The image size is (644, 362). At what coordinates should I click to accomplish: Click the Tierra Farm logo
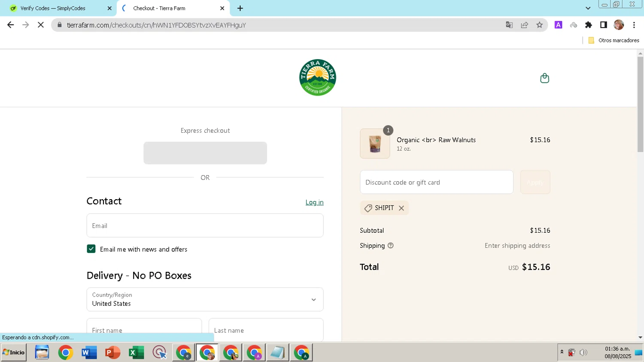318,78
